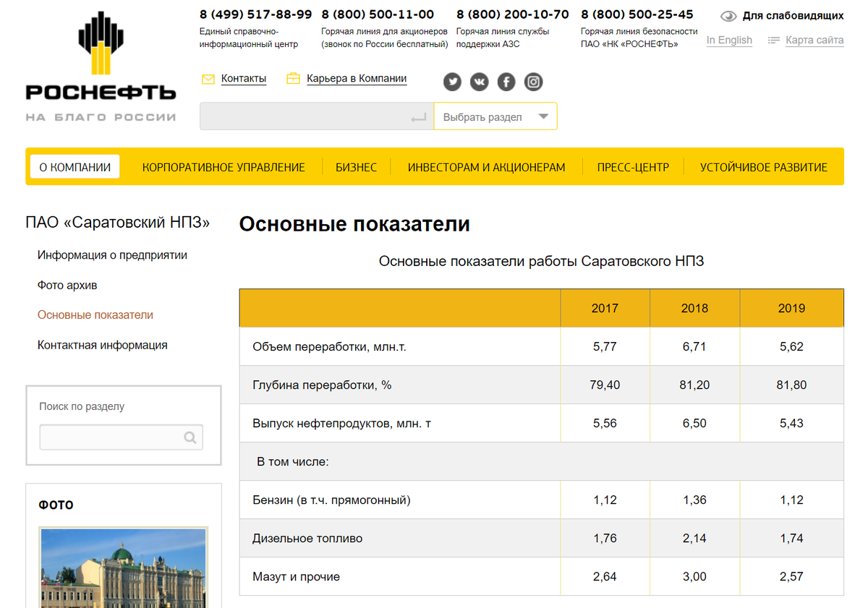Click the search submit arrow in header search
The width and height of the screenshot is (868, 608).
(418, 116)
